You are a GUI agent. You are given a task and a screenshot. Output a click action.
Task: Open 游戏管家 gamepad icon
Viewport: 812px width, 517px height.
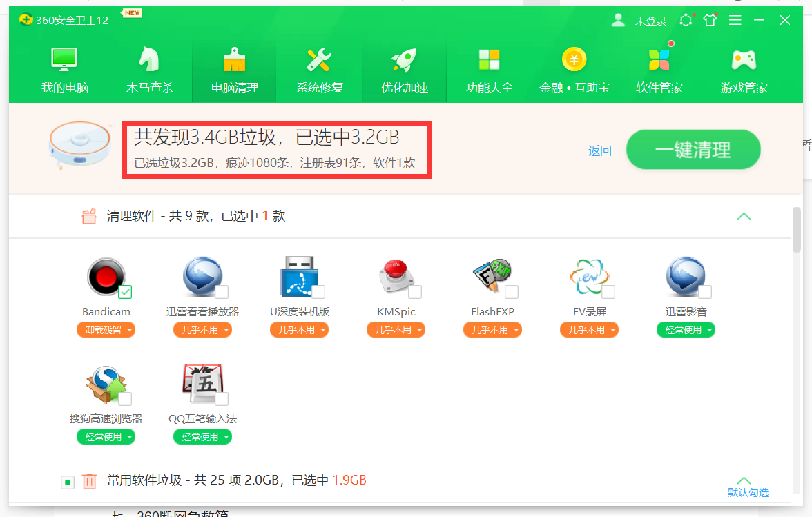pos(744,59)
